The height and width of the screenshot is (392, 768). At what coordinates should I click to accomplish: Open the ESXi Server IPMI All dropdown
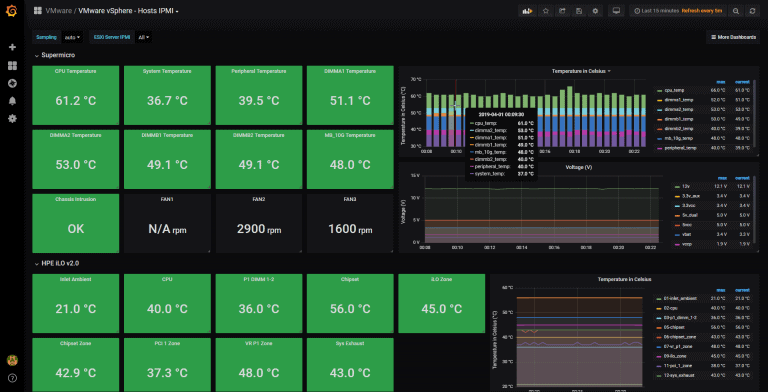pos(144,37)
